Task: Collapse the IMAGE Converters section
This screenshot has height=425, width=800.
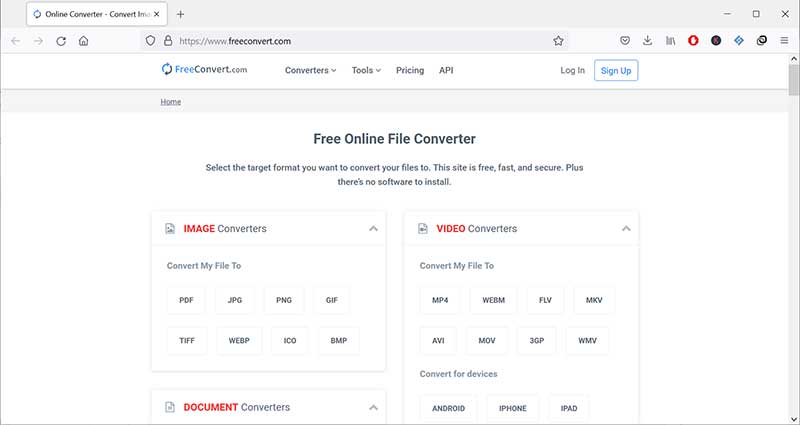Action: click(x=373, y=229)
